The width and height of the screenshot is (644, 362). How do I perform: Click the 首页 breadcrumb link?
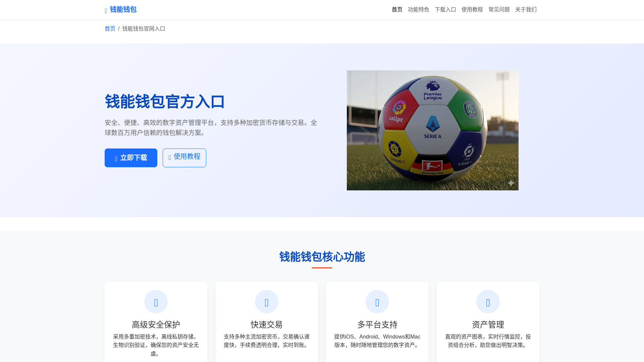pyautogui.click(x=110, y=29)
